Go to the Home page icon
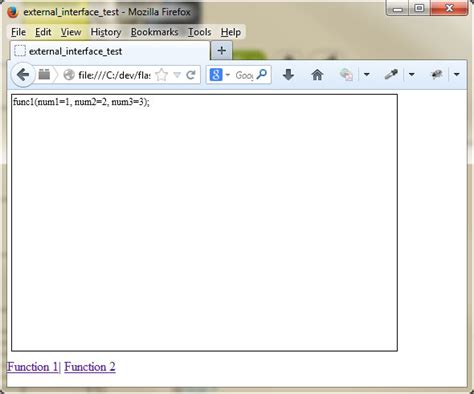This screenshot has width=474, height=394. [x=317, y=75]
